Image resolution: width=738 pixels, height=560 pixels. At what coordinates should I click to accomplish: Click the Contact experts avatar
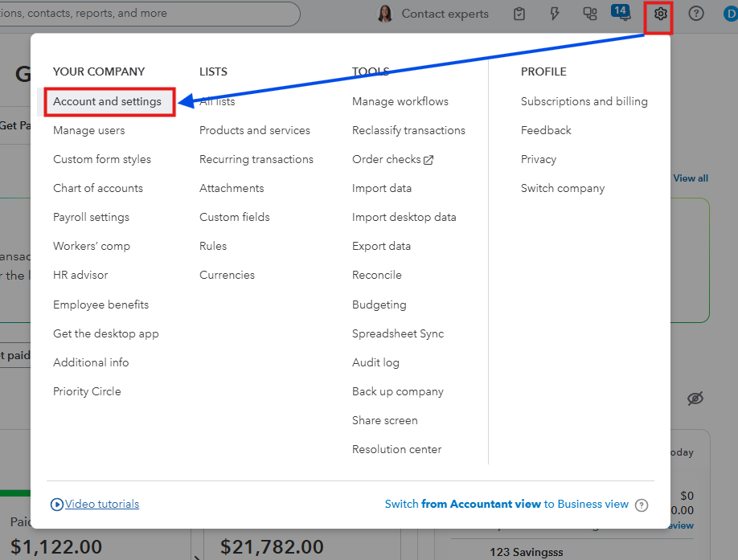385,14
